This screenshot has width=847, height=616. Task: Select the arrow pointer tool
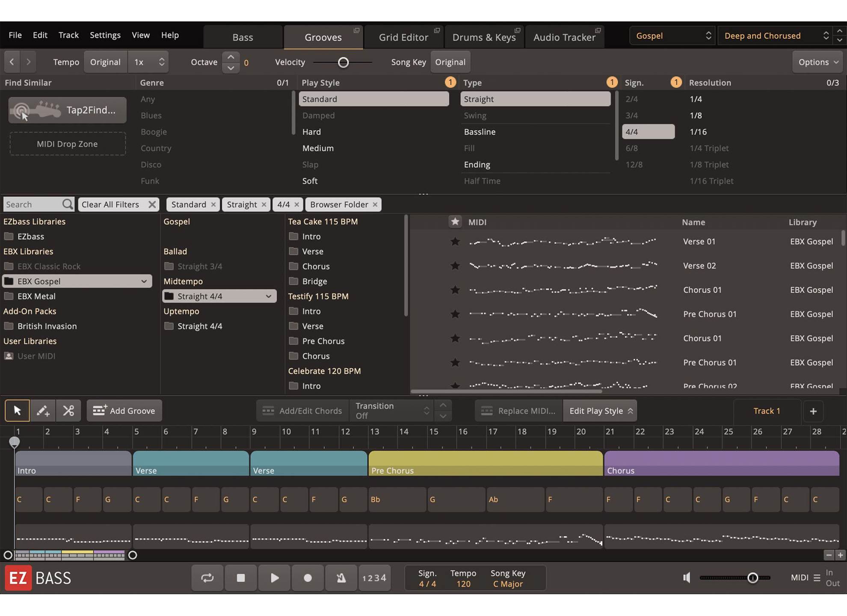[x=17, y=411]
